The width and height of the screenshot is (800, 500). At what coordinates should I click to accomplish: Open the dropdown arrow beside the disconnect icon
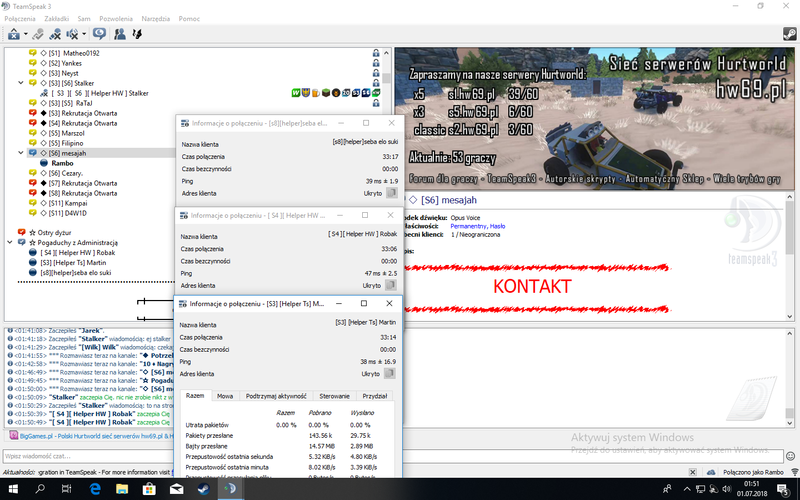[x=26, y=34]
